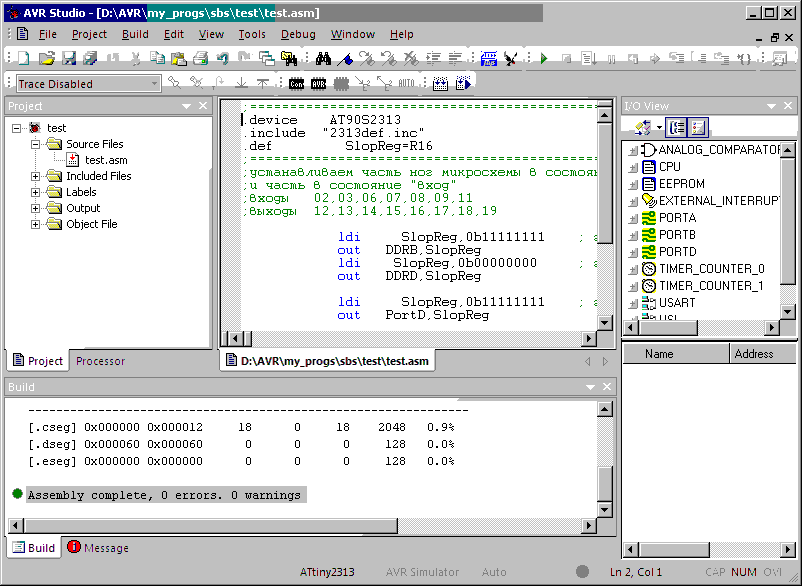Open the Tools menu
This screenshot has width=802, height=586.
[252, 34]
